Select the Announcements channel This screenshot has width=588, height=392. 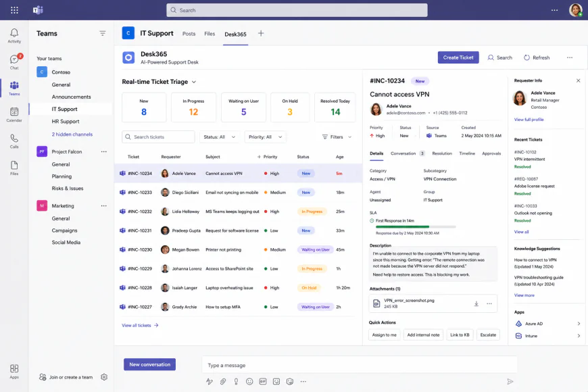tap(71, 97)
